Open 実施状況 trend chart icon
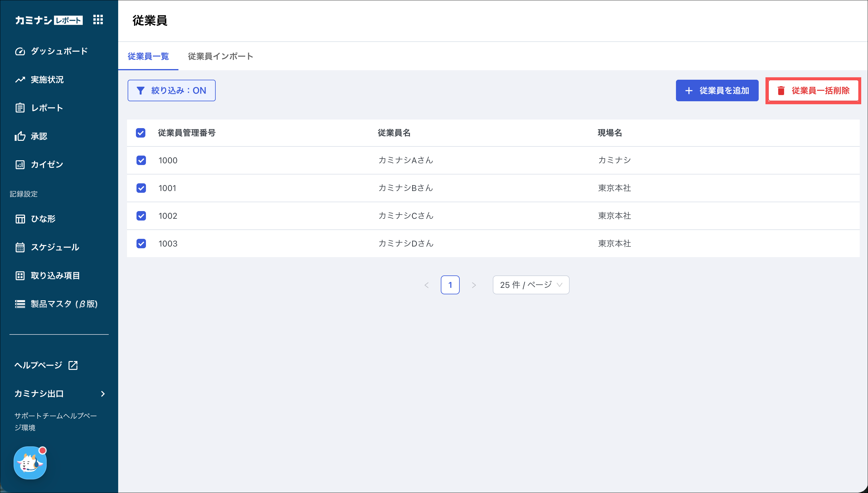This screenshot has width=868, height=493. (20, 80)
